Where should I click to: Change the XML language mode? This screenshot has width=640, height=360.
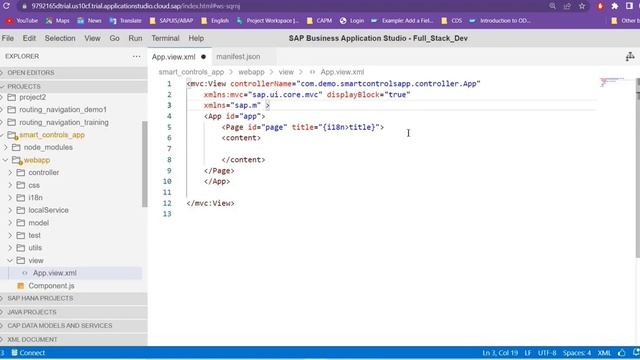click(x=604, y=353)
